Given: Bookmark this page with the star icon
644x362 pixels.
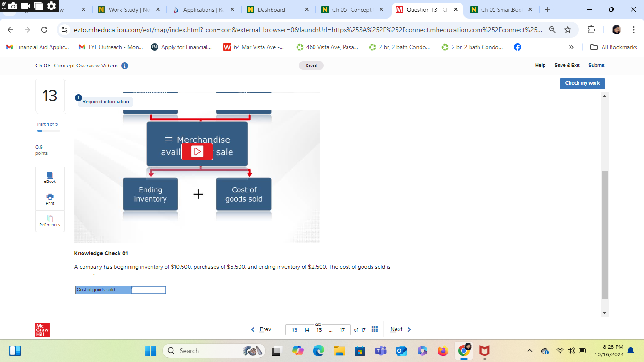Looking at the screenshot, I should (568, 30).
